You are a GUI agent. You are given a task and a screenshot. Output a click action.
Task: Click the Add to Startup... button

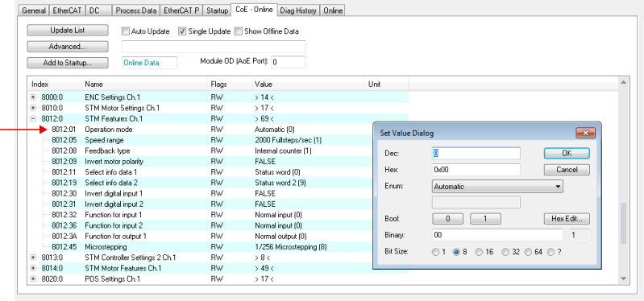(x=68, y=63)
